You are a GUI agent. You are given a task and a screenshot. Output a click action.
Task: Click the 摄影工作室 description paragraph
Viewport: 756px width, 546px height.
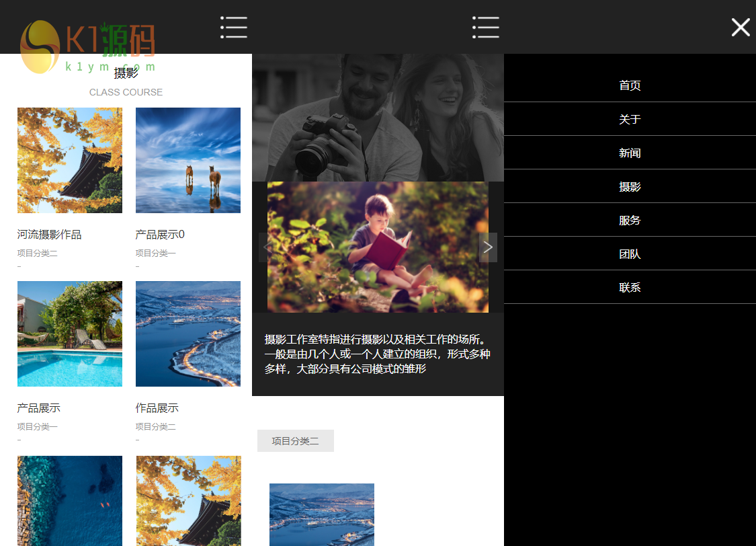click(x=378, y=354)
